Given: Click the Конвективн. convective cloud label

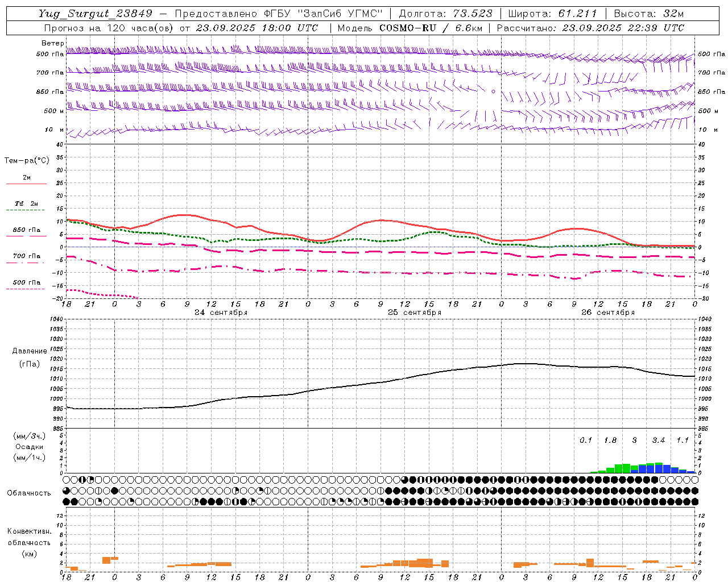Looking at the screenshot, I should [29, 531].
